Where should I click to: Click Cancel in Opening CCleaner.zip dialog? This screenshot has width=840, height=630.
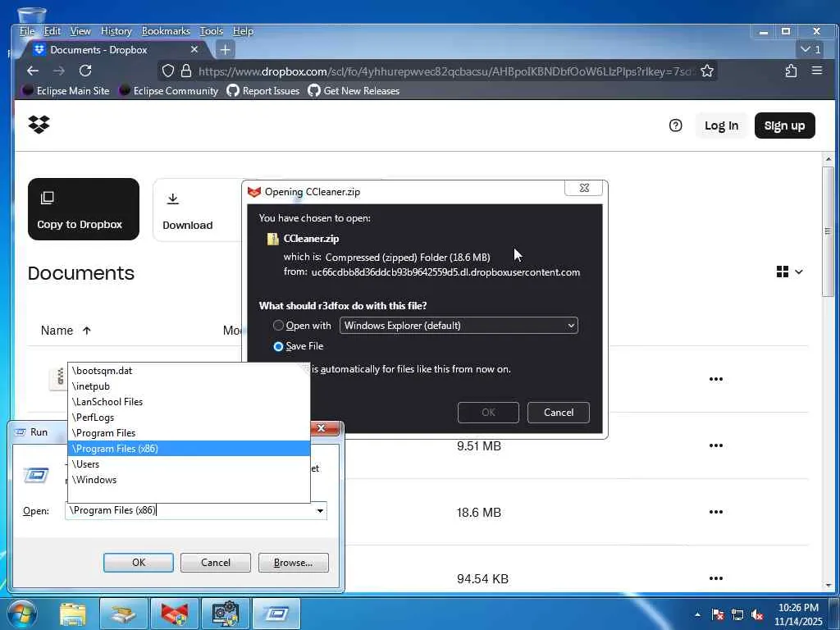coord(558,413)
